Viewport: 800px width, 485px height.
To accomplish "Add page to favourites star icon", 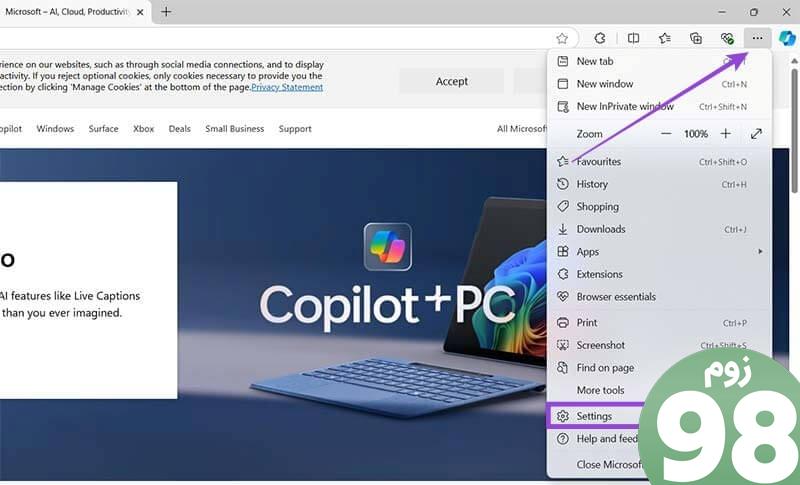I will point(562,38).
